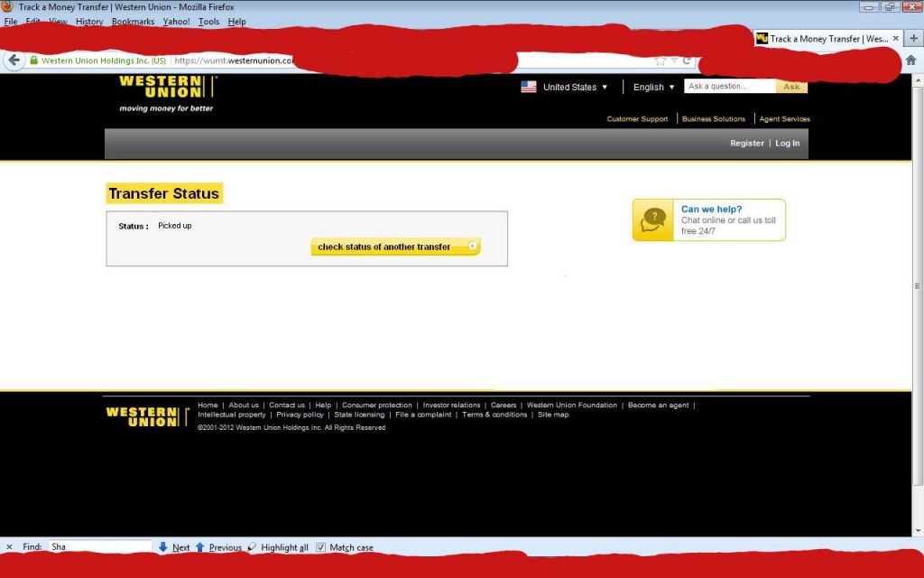Open the address bar history dropdown arrow
Screen dimensions: 924x578
[x=674, y=61]
